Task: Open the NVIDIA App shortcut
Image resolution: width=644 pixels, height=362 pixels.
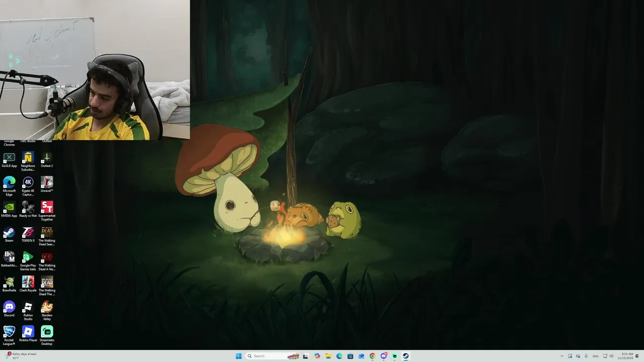Action: pos(9,210)
